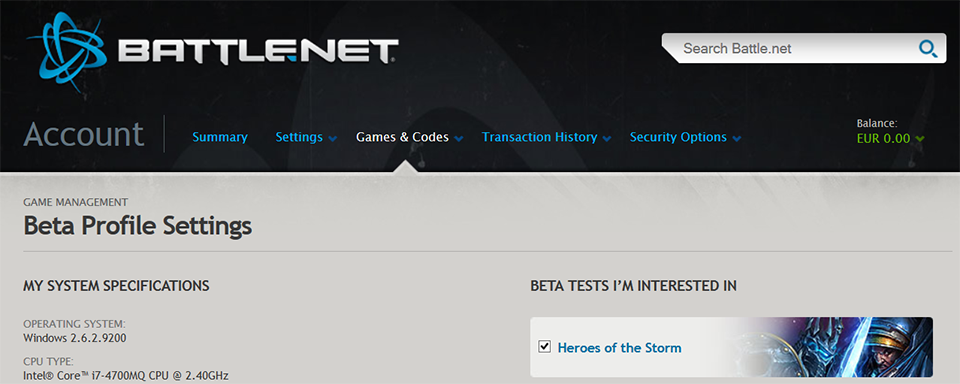Viewport: 960px width, 384px height.
Task: Select the Windows 2.6.2.9200 text
Action: [75, 337]
